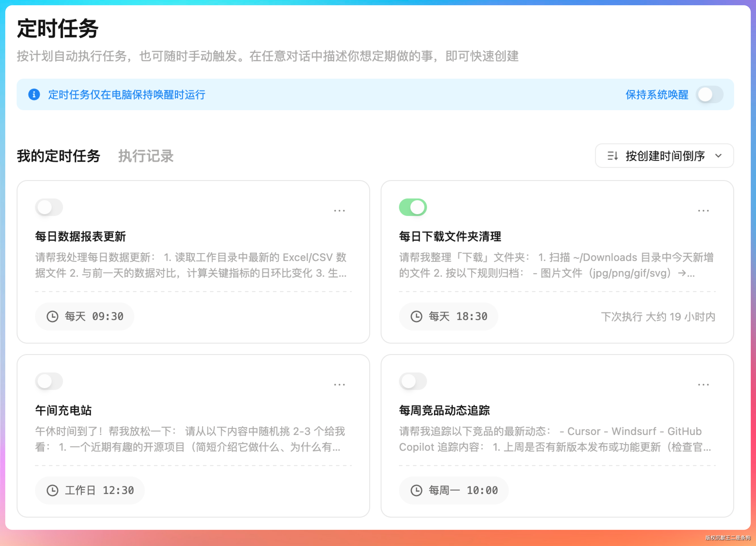Viewport: 756px width, 546px height.
Task: Click the description starting 请帮我追踪以下竞品
Action: pos(555,439)
